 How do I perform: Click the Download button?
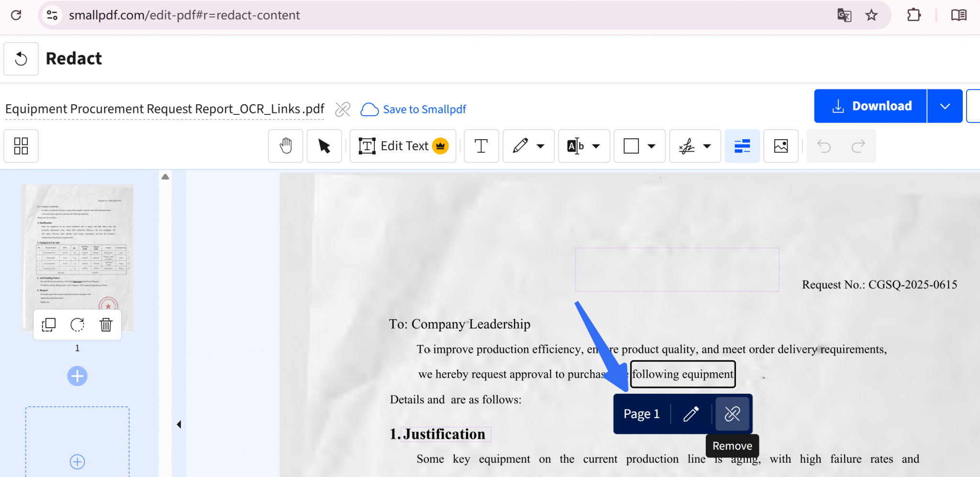click(x=870, y=106)
